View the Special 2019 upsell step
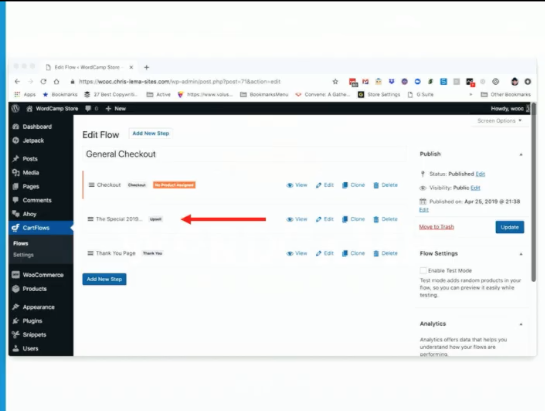The width and height of the screenshot is (545, 411). click(297, 219)
